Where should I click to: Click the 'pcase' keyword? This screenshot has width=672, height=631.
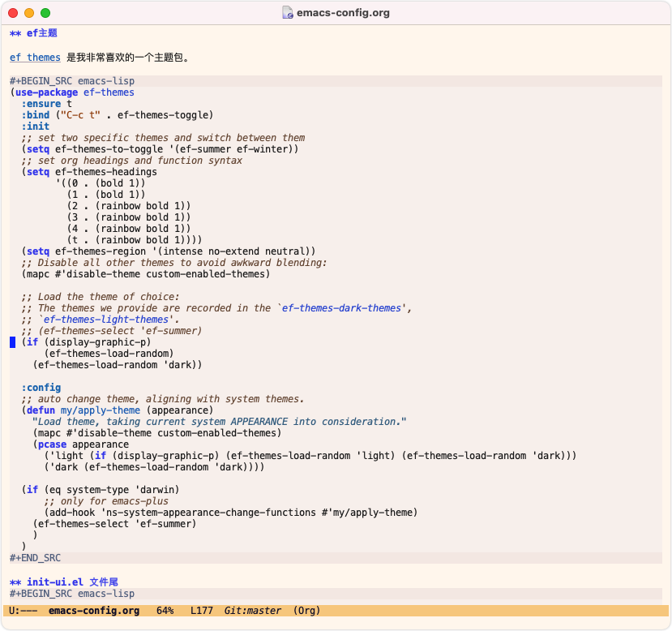point(53,444)
